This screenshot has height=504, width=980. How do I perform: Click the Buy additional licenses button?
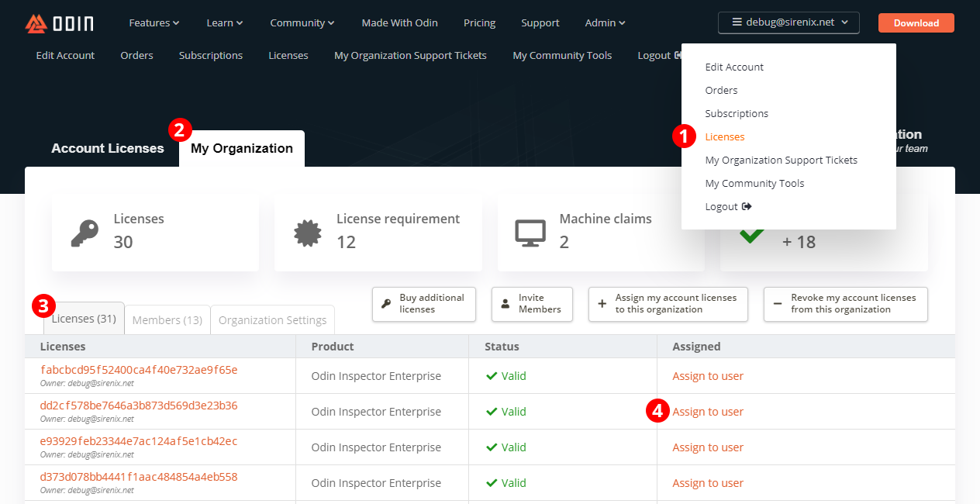424,304
